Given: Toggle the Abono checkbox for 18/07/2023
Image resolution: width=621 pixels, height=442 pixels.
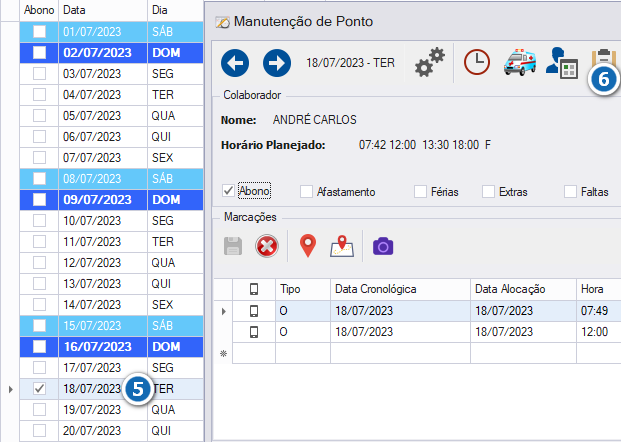Looking at the screenshot, I should pos(39,389).
